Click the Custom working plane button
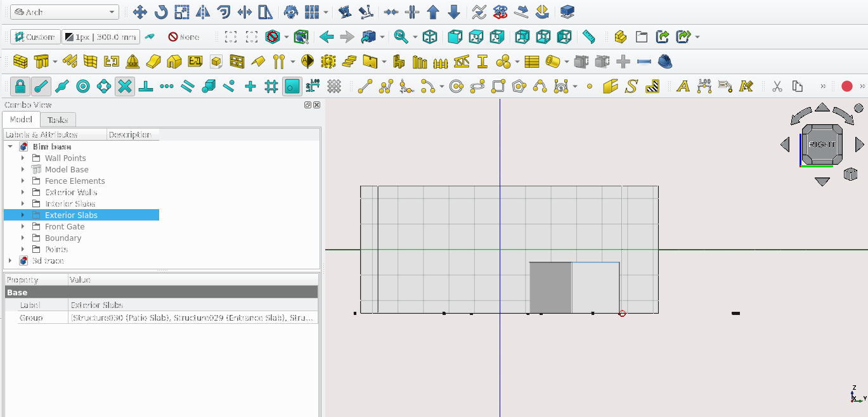The image size is (868, 417). (x=36, y=37)
